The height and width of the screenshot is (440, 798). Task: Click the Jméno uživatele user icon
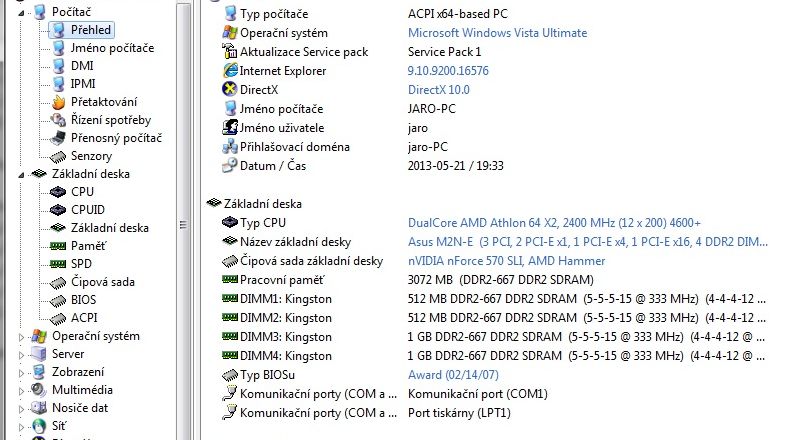click(230, 128)
